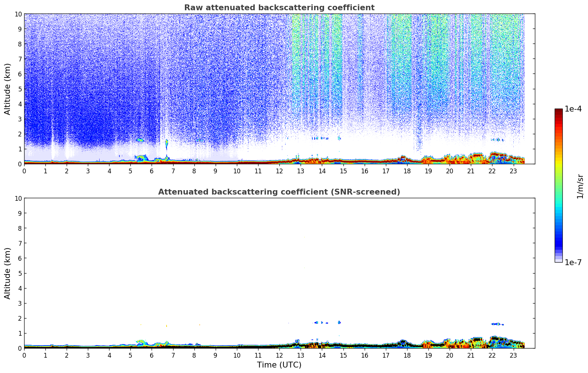Screen dimensions: 588x373
Task: Select the colorbar's 1e-4 maximum label
Action: pyautogui.click(x=573, y=109)
